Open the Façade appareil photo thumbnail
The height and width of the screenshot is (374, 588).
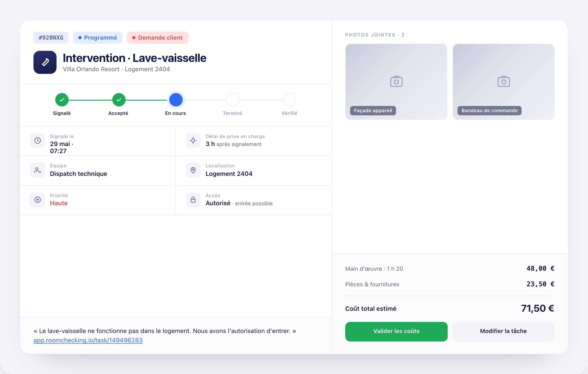coord(396,81)
